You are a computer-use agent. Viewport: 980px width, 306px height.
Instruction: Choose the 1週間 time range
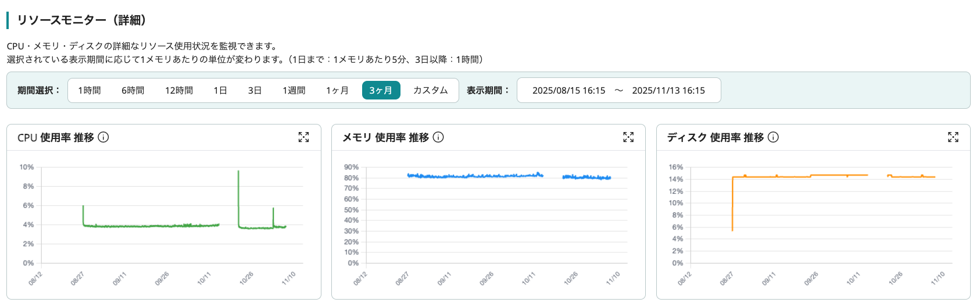(x=294, y=90)
